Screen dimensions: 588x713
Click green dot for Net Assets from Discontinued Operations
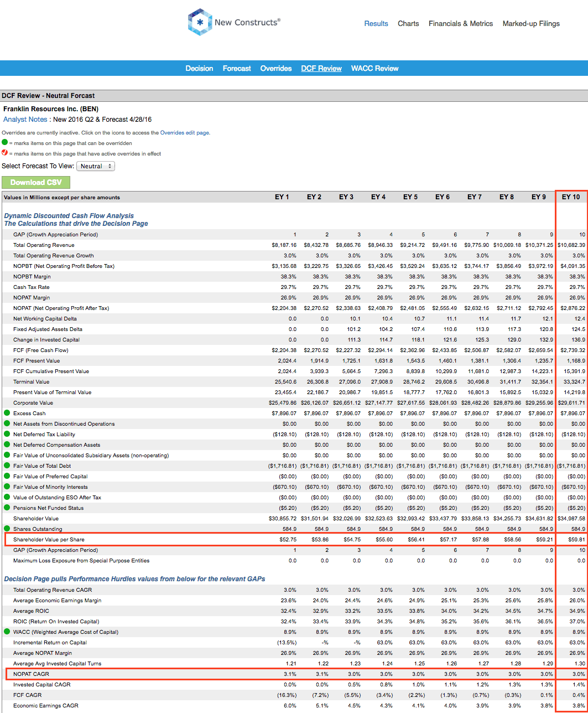(7, 423)
